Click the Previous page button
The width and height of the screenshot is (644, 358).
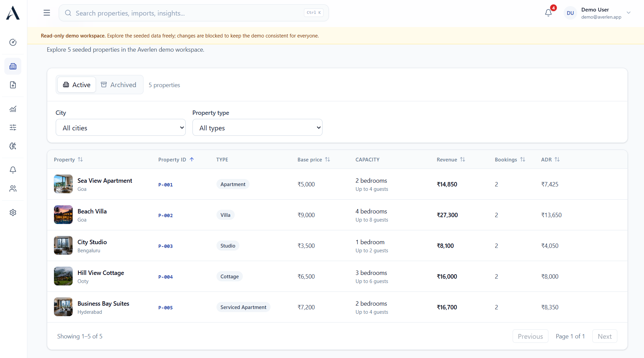(x=530, y=336)
